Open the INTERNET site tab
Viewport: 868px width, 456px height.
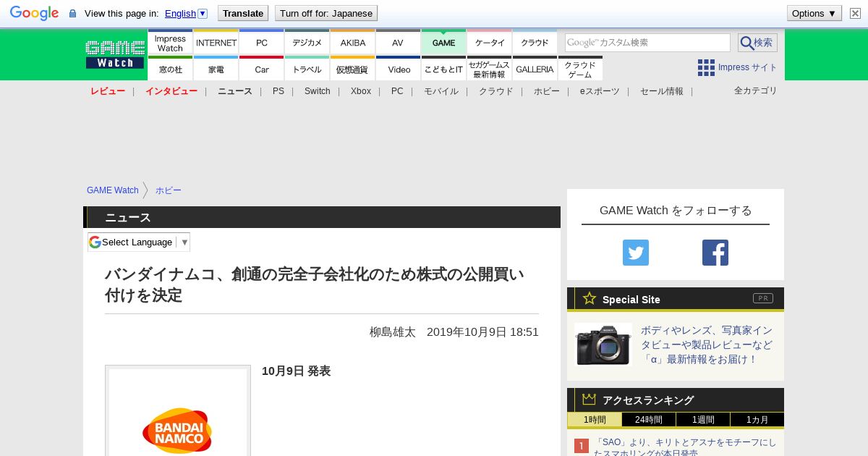(216, 43)
